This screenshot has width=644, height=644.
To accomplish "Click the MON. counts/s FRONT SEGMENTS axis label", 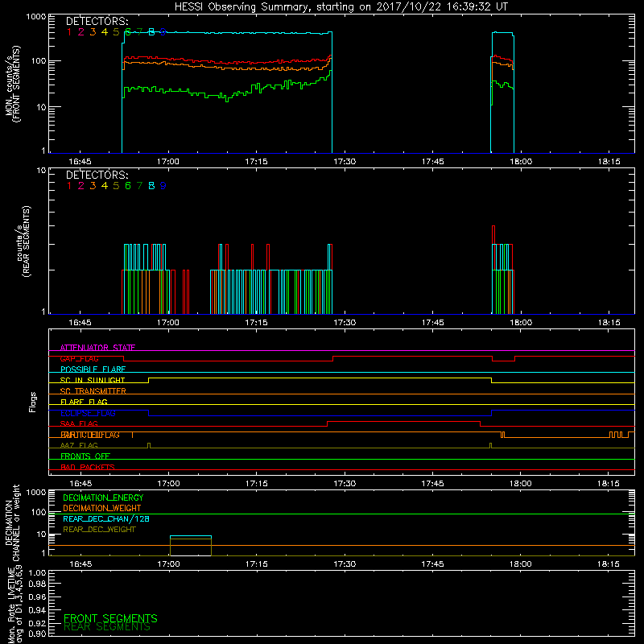I will [x=12, y=85].
